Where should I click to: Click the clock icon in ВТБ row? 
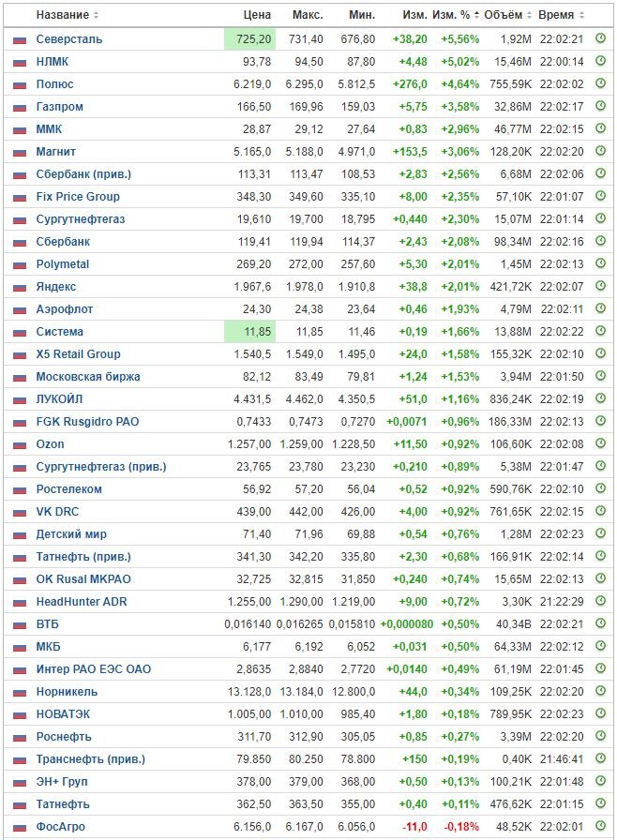[x=600, y=623]
